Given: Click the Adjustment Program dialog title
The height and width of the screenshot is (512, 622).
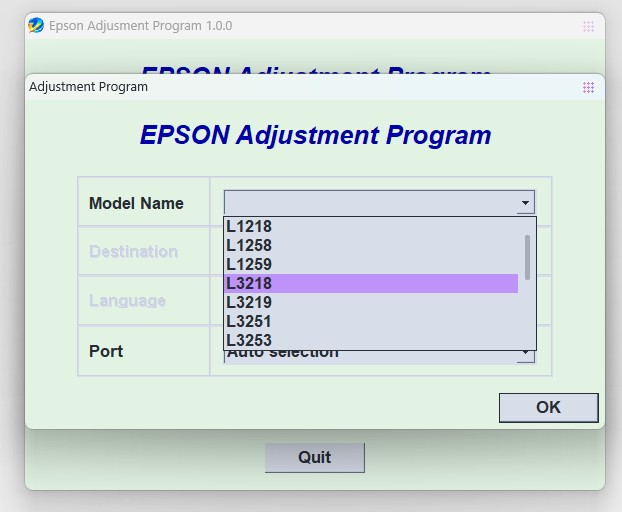Looking at the screenshot, I should 88,87.
